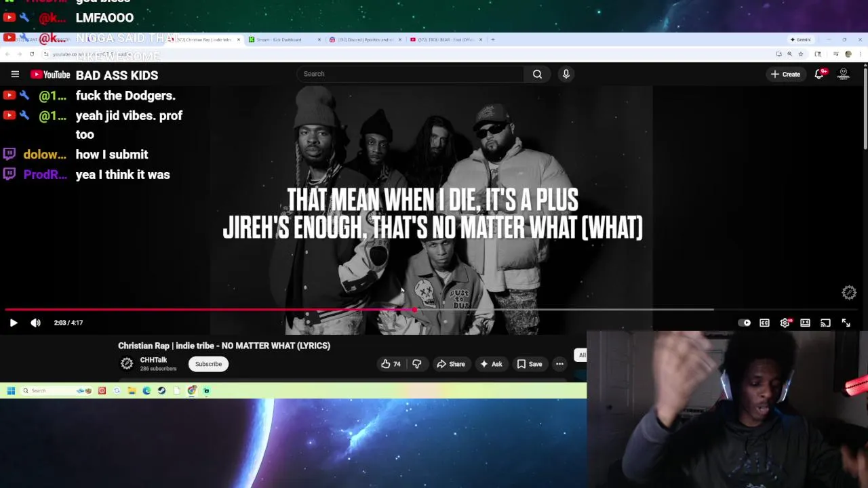
Task: Open Chrome from the taskbar
Action: pos(192,390)
